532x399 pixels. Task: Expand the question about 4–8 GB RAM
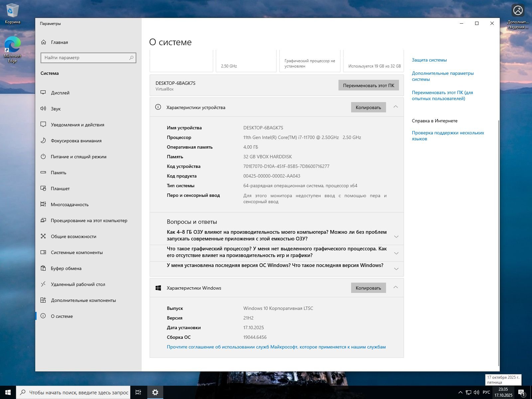pos(396,237)
